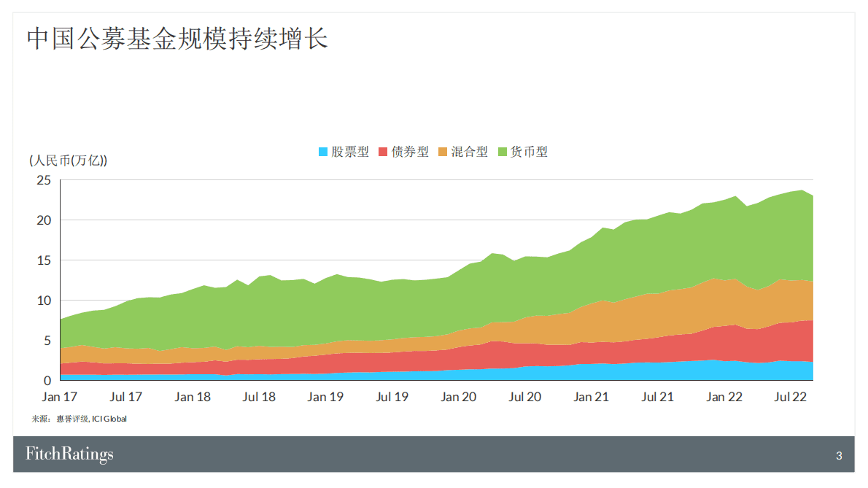Open the Jul 22 axis category
The image size is (868, 488).
coord(791,396)
